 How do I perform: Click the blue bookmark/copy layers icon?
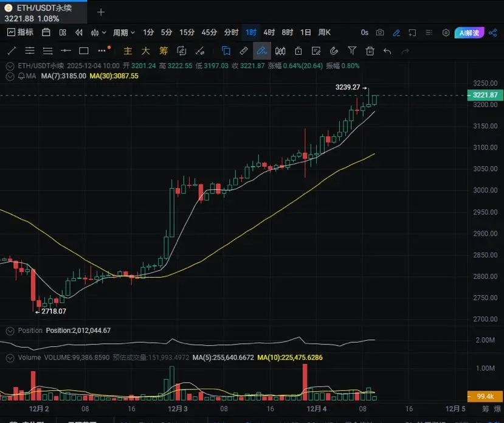pos(226,51)
